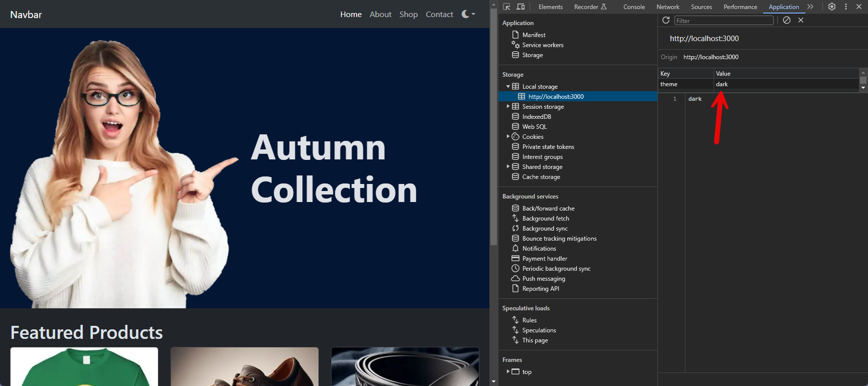Click the inspect element picker icon
The width and height of the screenshot is (868, 386).
(x=506, y=7)
